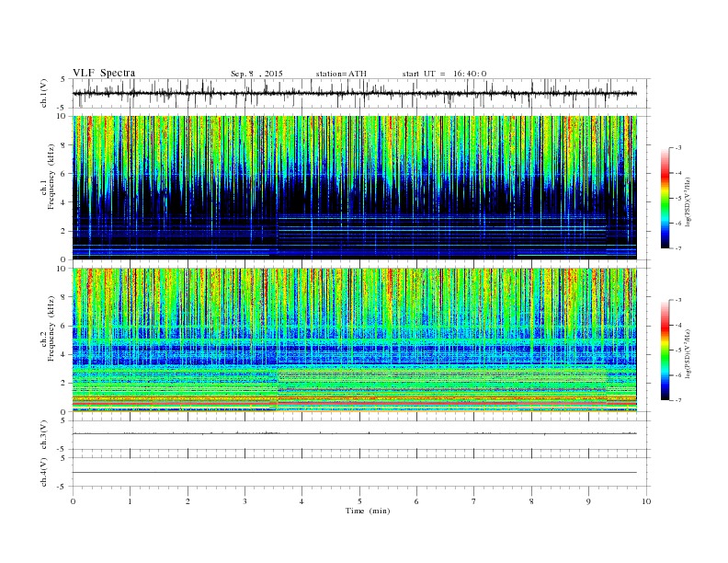728x563 pixels.
Task: Click time axis tick label "4"
Action: click(302, 501)
